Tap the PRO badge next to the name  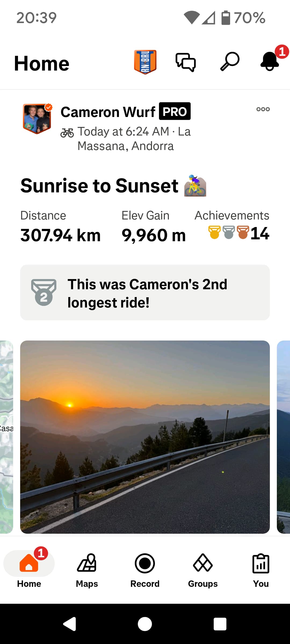coord(175,111)
